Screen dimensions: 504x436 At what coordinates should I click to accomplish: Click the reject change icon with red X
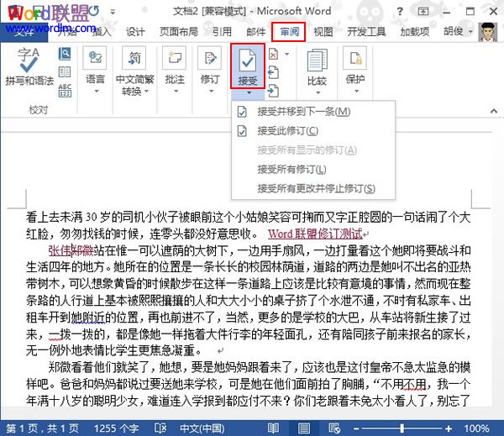pyautogui.click(x=273, y=55)
